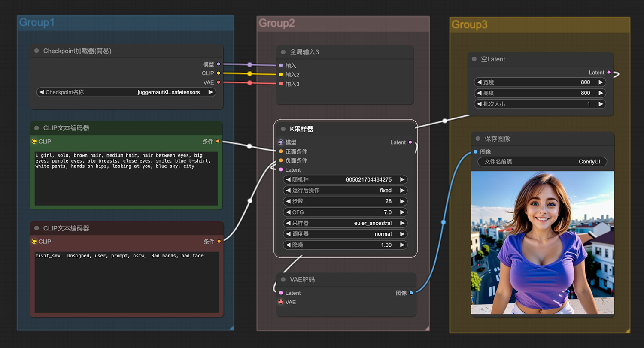The width and height of the screenshot is (644, 348).
Task: Increase CFG value with its right arrow
Action: [x=402, y=212]
